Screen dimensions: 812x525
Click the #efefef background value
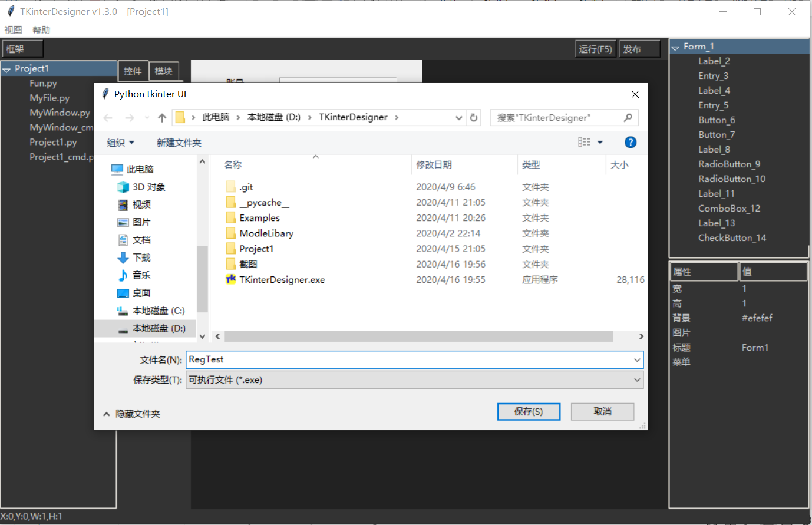[757, 318]
